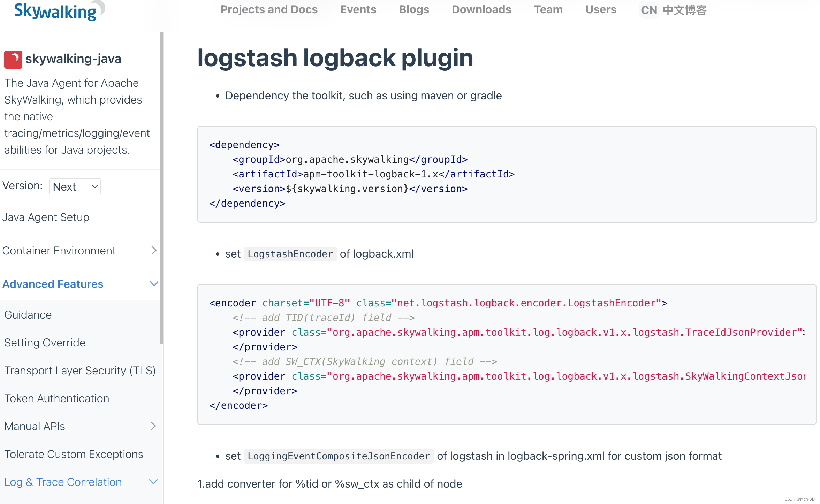Select Advanced Features in the sidebar

click(53, 284)
